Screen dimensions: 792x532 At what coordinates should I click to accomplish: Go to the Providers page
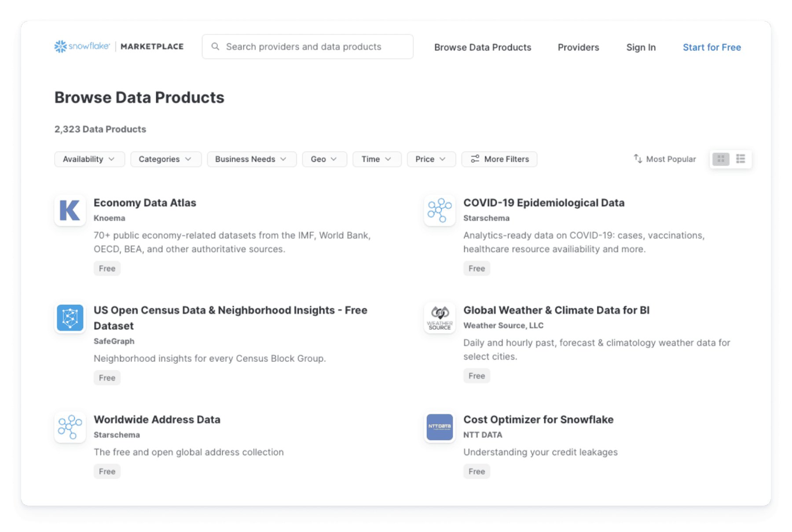coord(578,47)
